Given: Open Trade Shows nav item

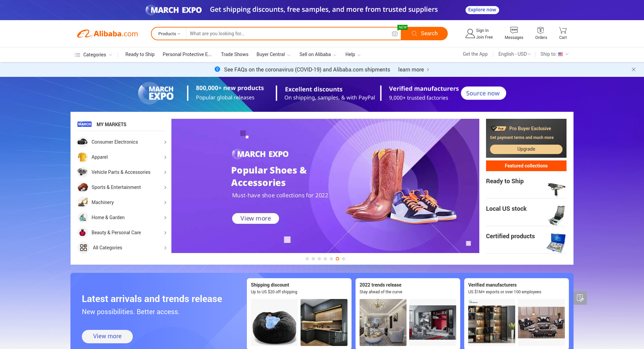Looking at the screenshot, I should click(x=235, y=54).
